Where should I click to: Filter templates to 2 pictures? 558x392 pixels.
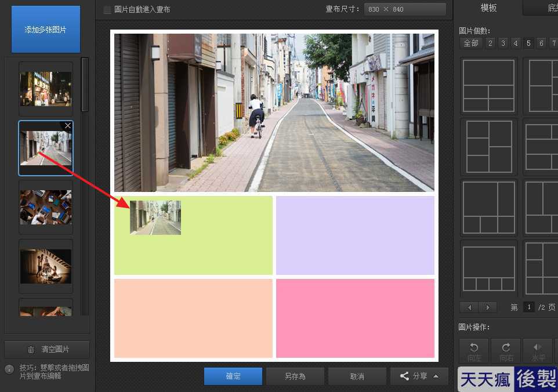click(x=490, y=43)
